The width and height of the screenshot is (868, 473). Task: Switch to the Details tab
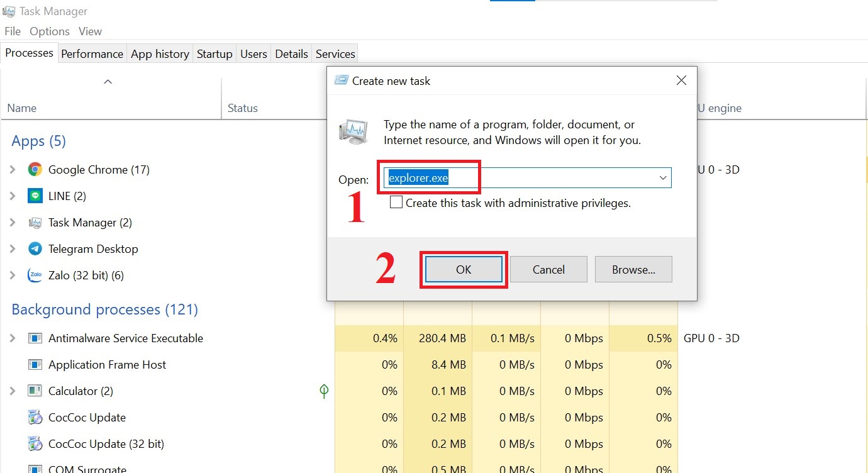click(291, 53)
